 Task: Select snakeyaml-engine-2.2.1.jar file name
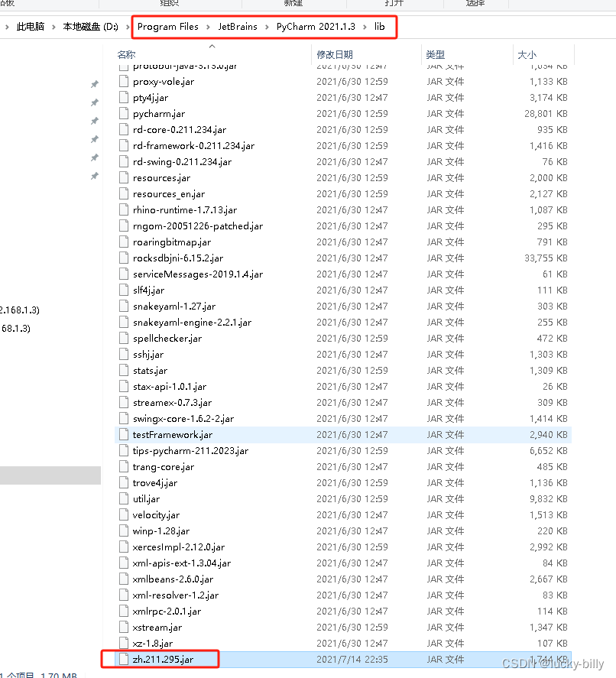(x=192, y=322)
